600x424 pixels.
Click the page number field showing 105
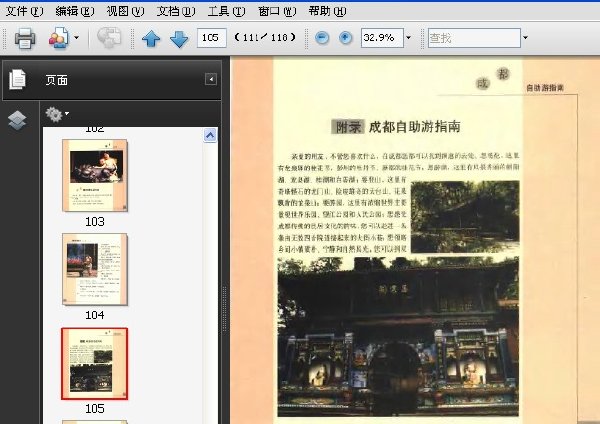point(212,38)
